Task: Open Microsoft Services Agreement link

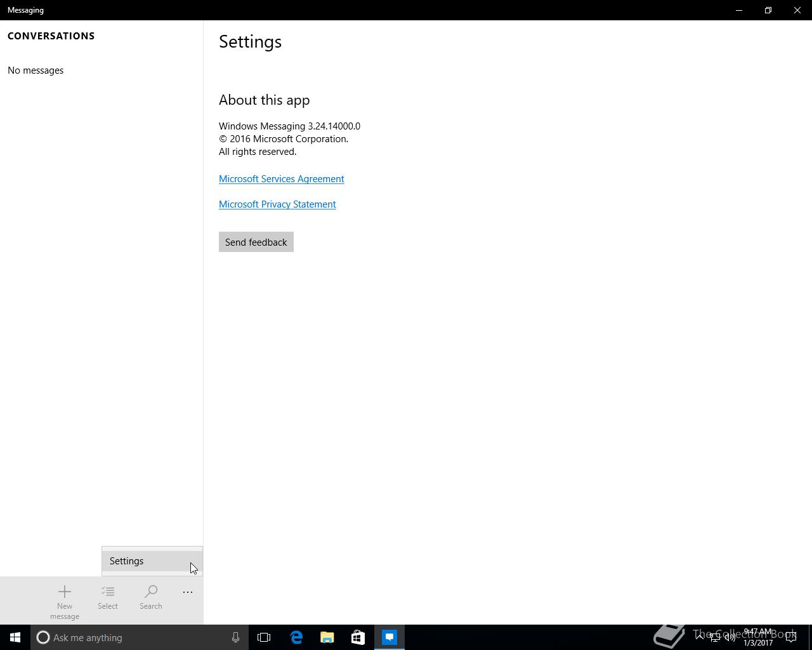Action: click(x=282, y=179)
